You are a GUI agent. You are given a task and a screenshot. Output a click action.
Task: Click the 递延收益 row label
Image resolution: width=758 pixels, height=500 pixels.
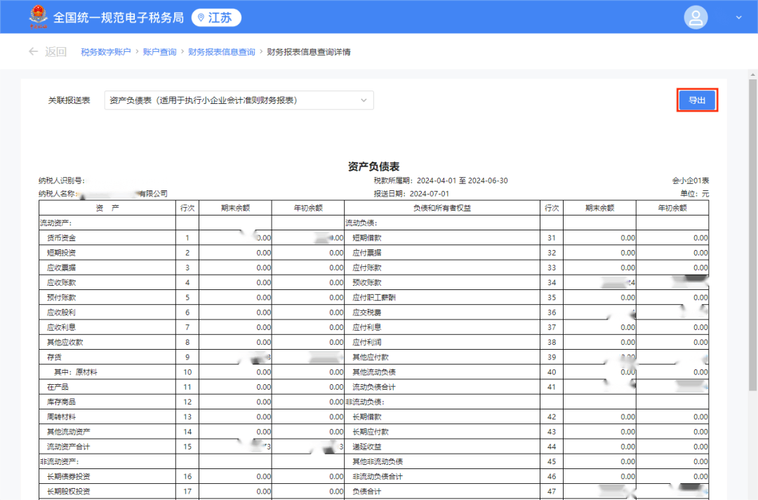(367, 447)
